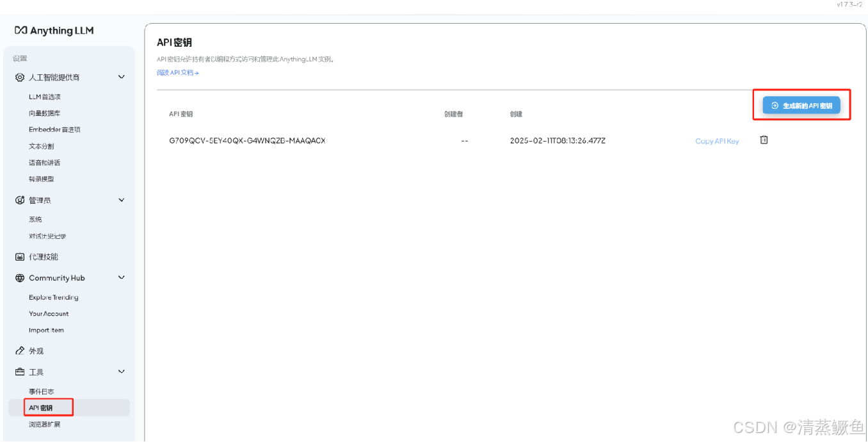Open Explore Trending in Community Hub
Image resolution: width=868 pixels, height=442 pixels.
point(54,297)
